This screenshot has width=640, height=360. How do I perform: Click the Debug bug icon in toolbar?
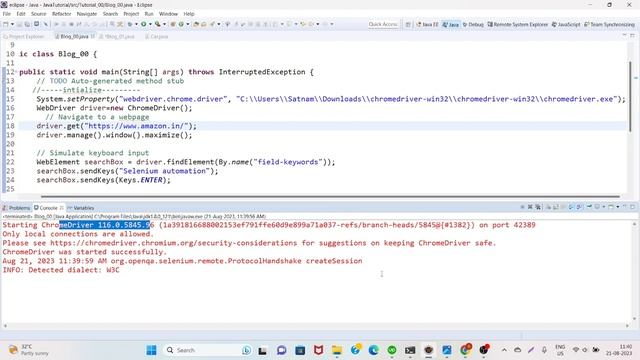[x=130, y=24]
